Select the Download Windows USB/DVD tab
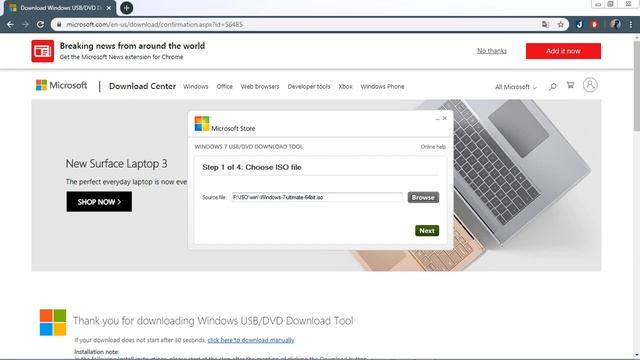Image resolution: width=640 pixels, height=360 pixels. click(60, 8)
